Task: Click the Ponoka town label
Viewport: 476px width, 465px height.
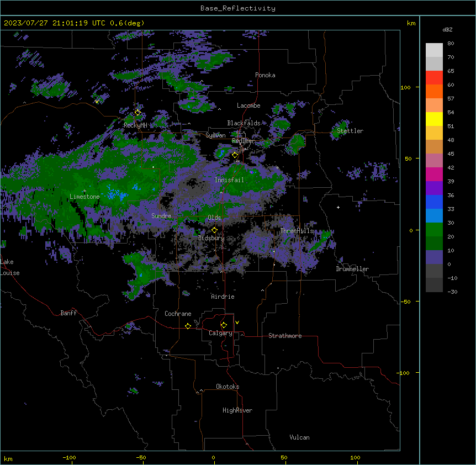Action: click(265, 75)
